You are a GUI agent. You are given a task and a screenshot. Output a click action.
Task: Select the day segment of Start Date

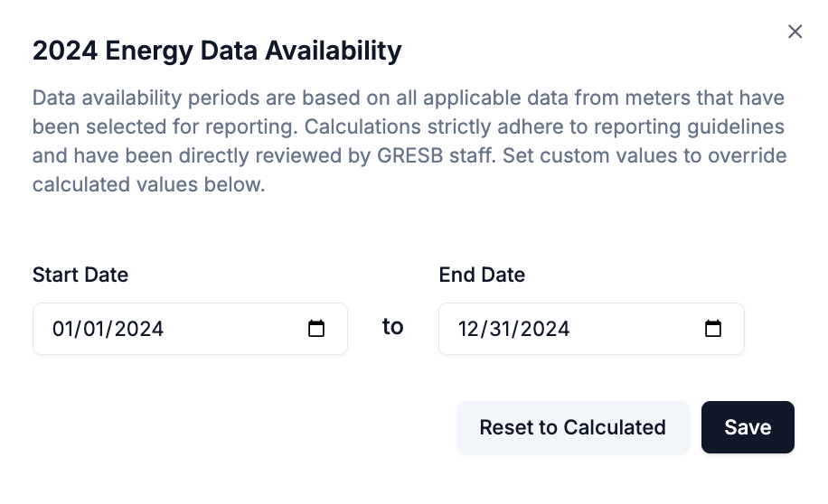tap(94, 329)
